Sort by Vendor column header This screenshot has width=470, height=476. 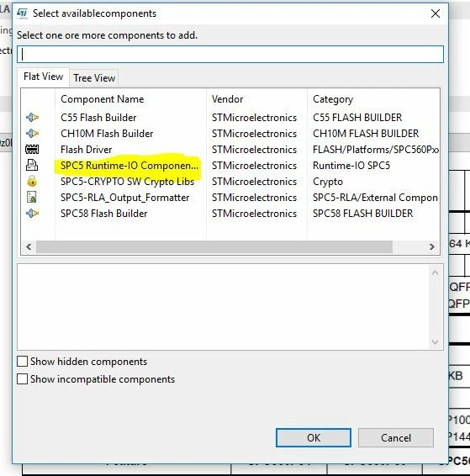tap(228, 99)
